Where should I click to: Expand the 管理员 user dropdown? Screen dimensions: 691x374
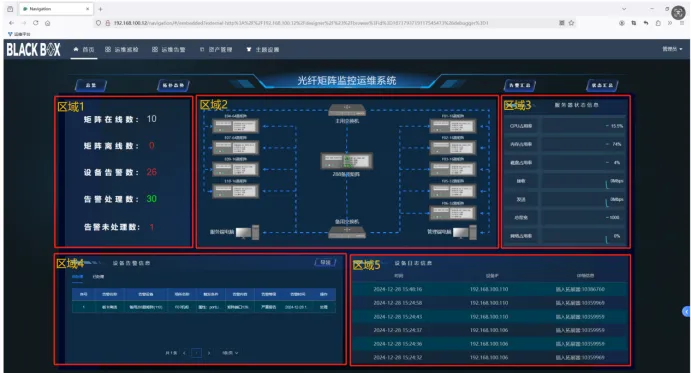[672, 49]
